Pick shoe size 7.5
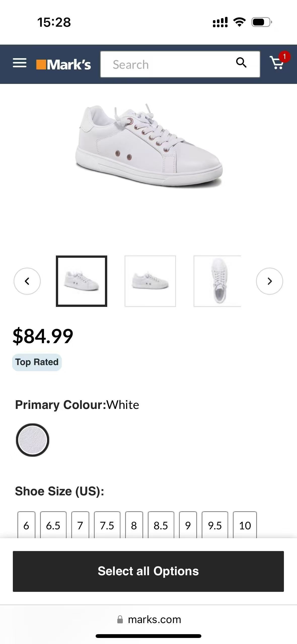Viewport: 297px width, 644px height. point(107,526)
